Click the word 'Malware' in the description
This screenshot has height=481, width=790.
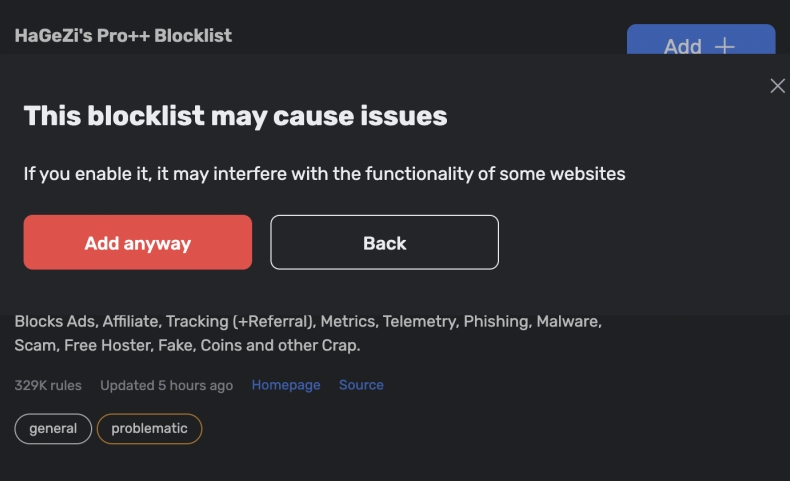pos(567,322)
